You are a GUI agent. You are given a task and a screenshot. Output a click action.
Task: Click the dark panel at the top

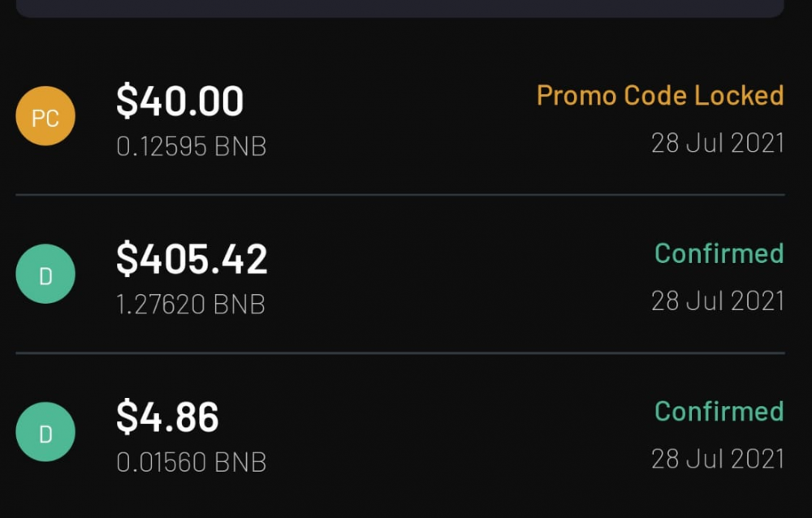pos(400,8)
